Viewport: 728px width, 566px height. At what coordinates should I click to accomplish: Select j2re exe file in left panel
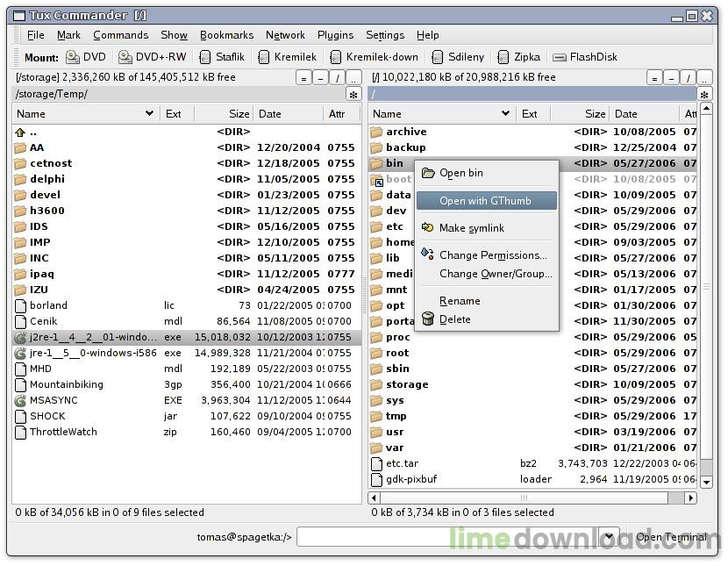tap(92, 337)
